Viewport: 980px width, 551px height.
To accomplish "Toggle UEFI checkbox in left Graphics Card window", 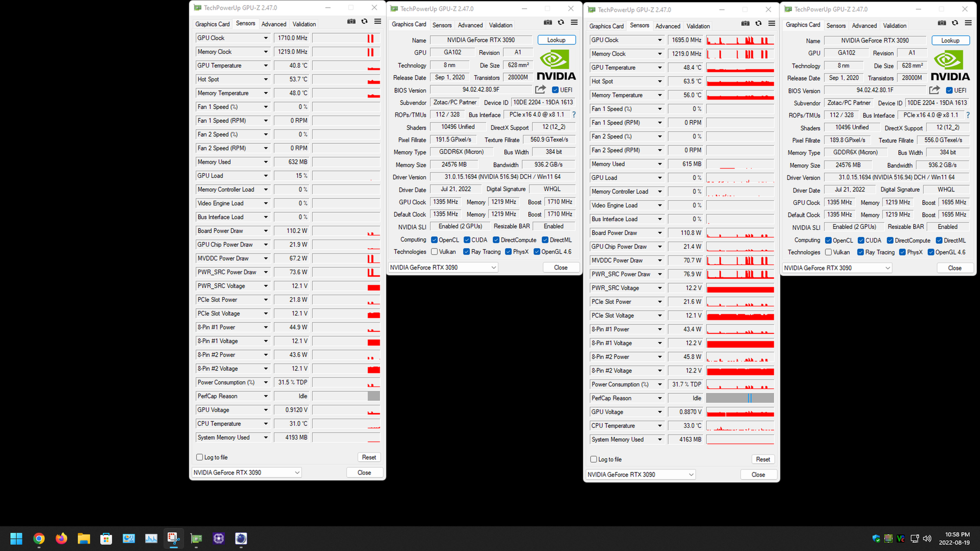I will click(x=555, y=90).
